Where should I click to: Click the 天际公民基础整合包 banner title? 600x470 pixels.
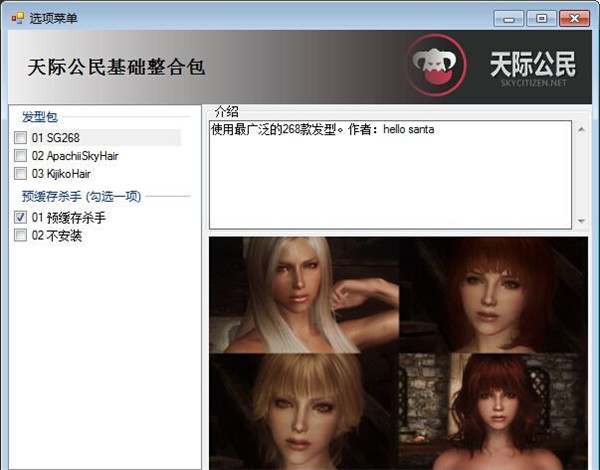pos(116,67)
